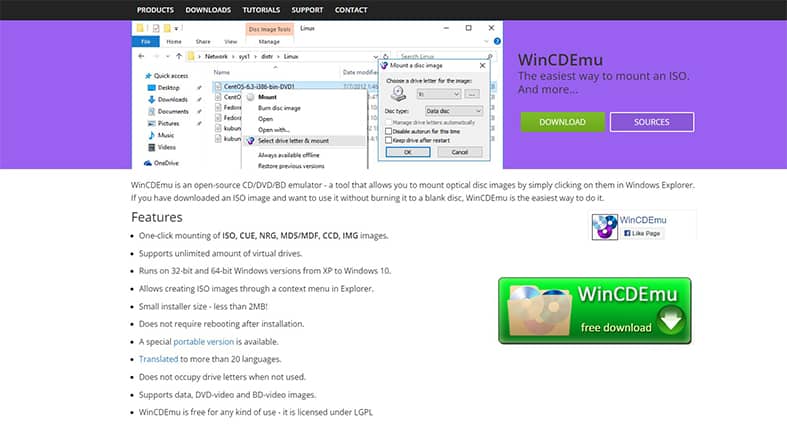Open the View ribbon tab in Explorer
Image resolution: width=787 pixels, height=425 pixels.
[230, 42]
